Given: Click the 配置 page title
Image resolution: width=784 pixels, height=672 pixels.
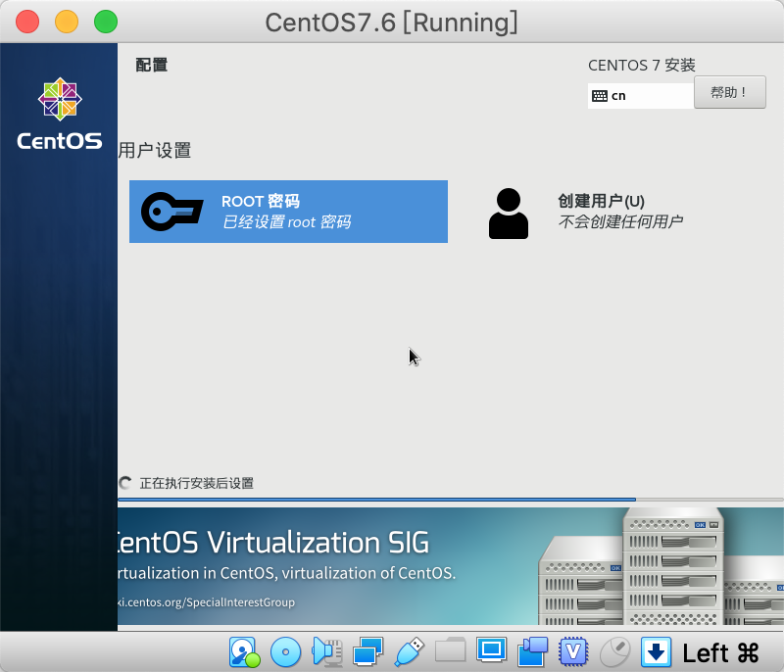Looking at the screenshot, I should pyautogui.click(x=152, y=65).
